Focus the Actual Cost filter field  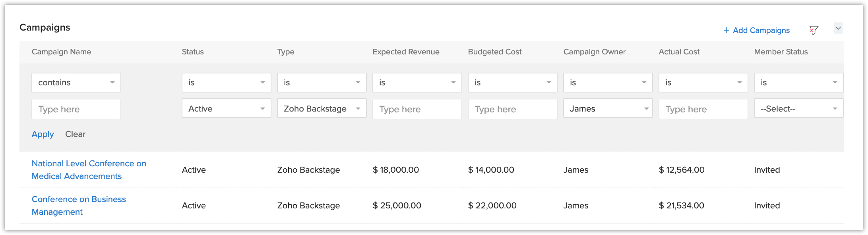coord(703,109)
